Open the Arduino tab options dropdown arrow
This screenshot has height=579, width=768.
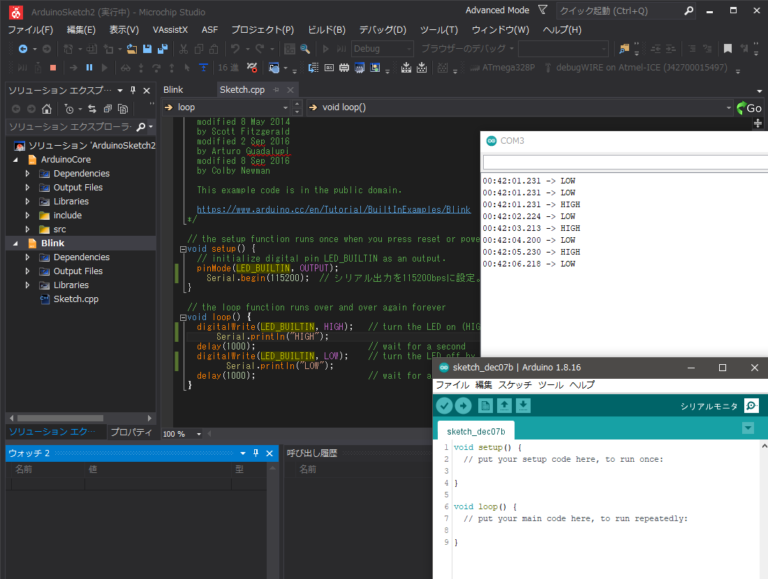click(x=748, y=428)
